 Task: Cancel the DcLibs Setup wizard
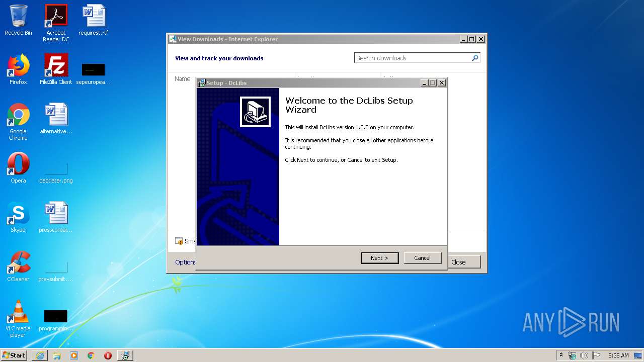pyautogui.click(x=422, y=258)
